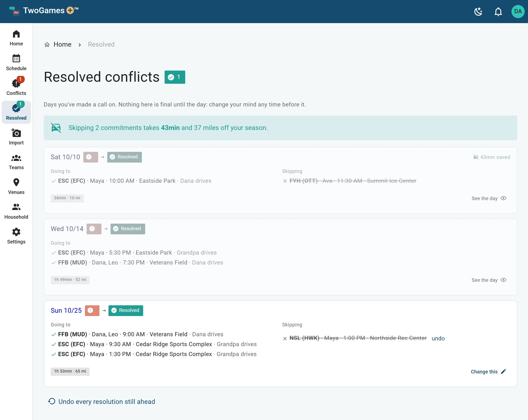
Task: Open Wed 10/14 date heading
Action: pyautogui.click(x=67, y=229)
